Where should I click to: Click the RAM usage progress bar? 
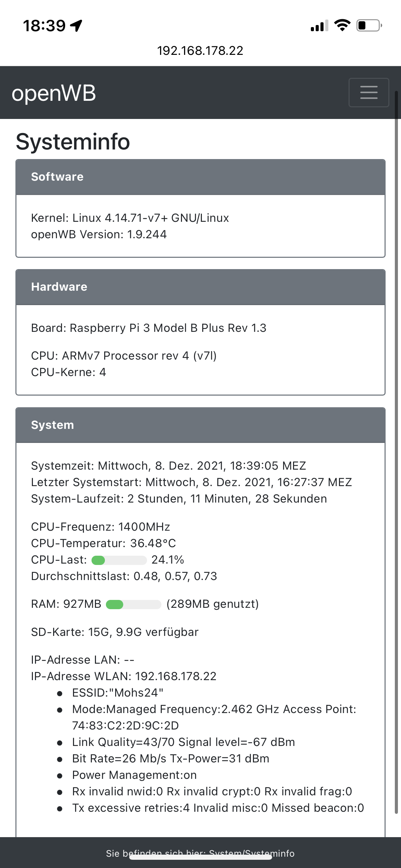point(133,604)
